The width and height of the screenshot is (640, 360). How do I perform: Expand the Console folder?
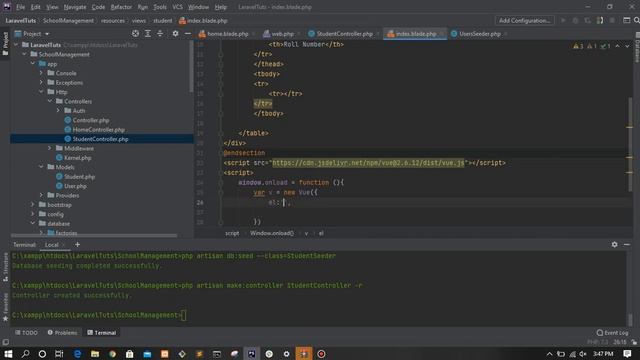coord(41,73)
